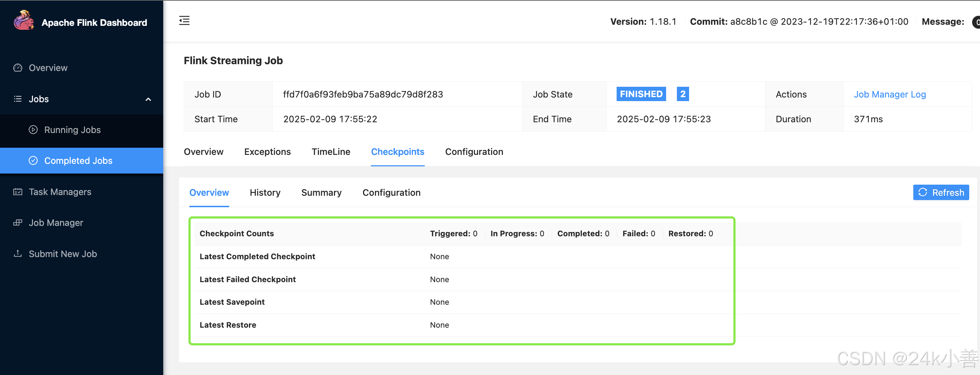Image resolution: width=980 pixels, height=375 pixels.
Task: Select the Checkpoints tab
Action: (x=397, y=152)
